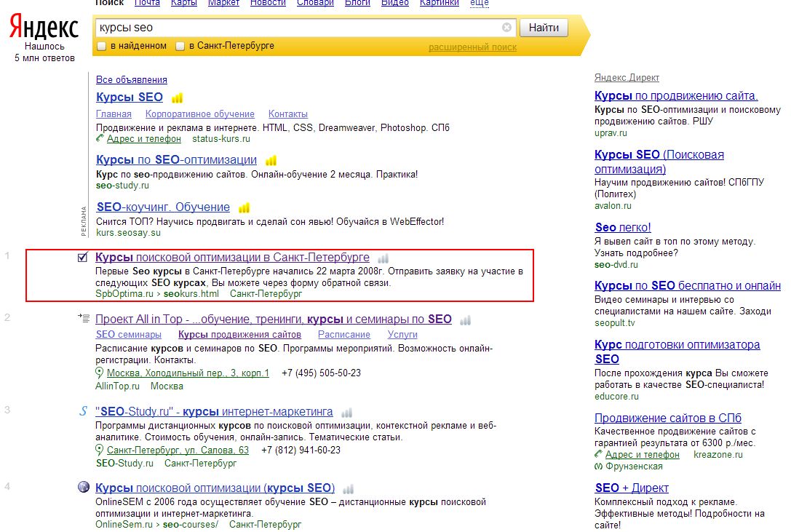Open 'Курсы по SEO бесплатно и онлайн' ad

[x=688, y=286]
